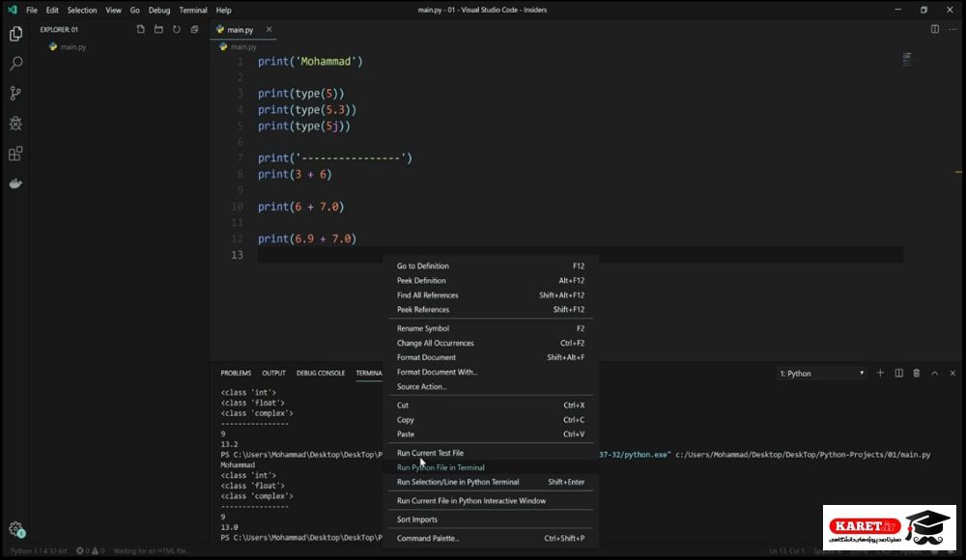Open the View menu
Screen dimensions: 966x560
[113, 10]
